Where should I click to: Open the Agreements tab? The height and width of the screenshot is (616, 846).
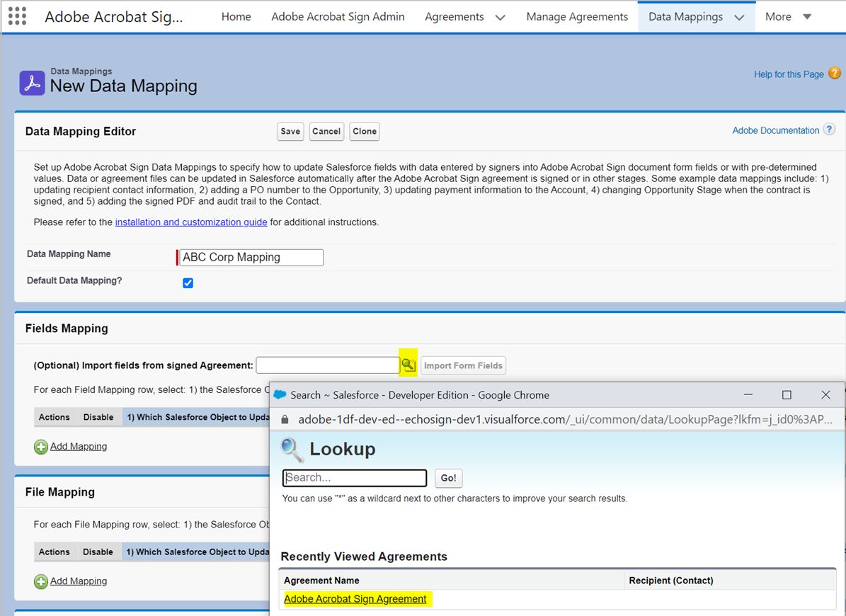[455, 17]
